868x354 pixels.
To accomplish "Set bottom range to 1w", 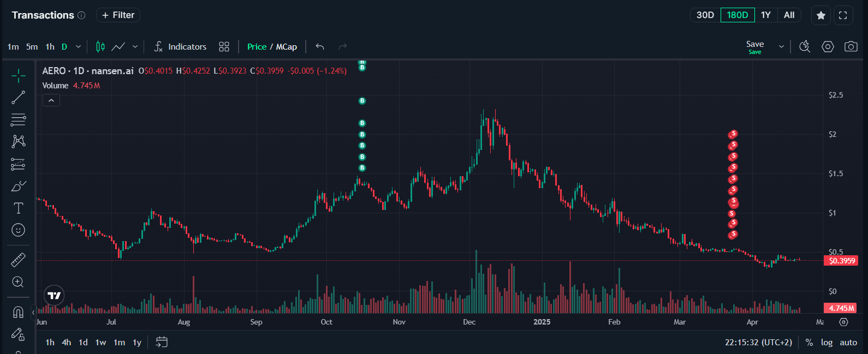I will click(x=100, y=343).
